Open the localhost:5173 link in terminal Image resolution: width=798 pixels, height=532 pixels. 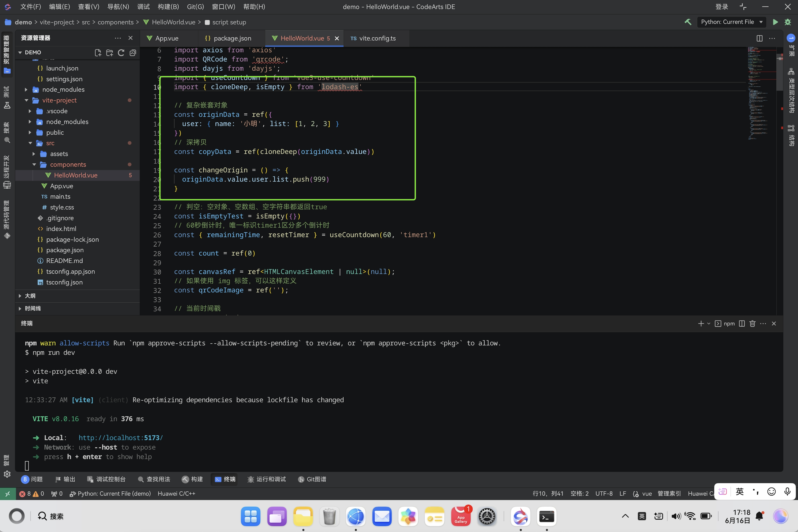[121, 438]
